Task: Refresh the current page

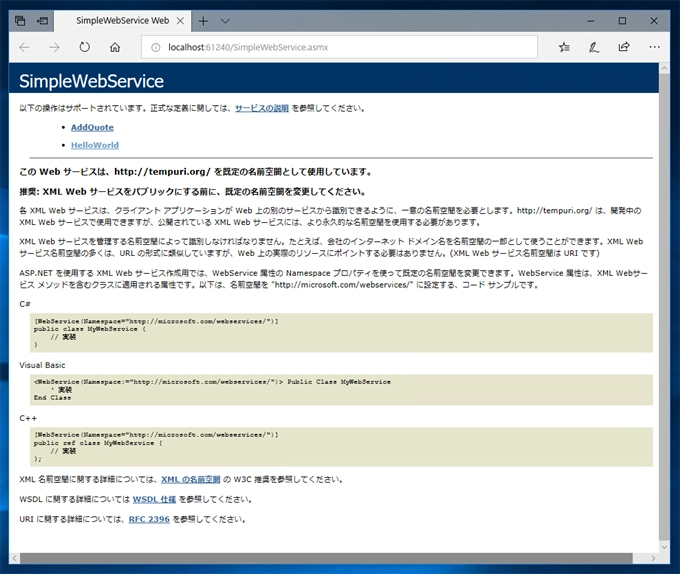Action: click(85, 47)
